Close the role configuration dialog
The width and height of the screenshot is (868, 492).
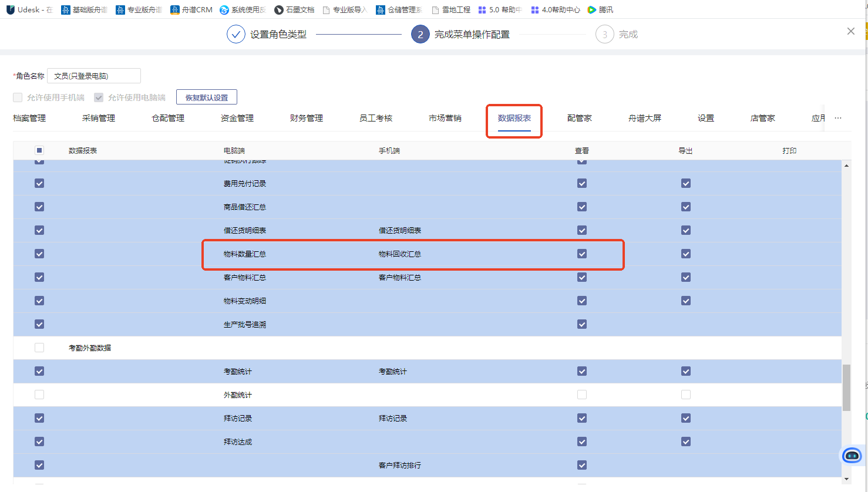[850, 31]
